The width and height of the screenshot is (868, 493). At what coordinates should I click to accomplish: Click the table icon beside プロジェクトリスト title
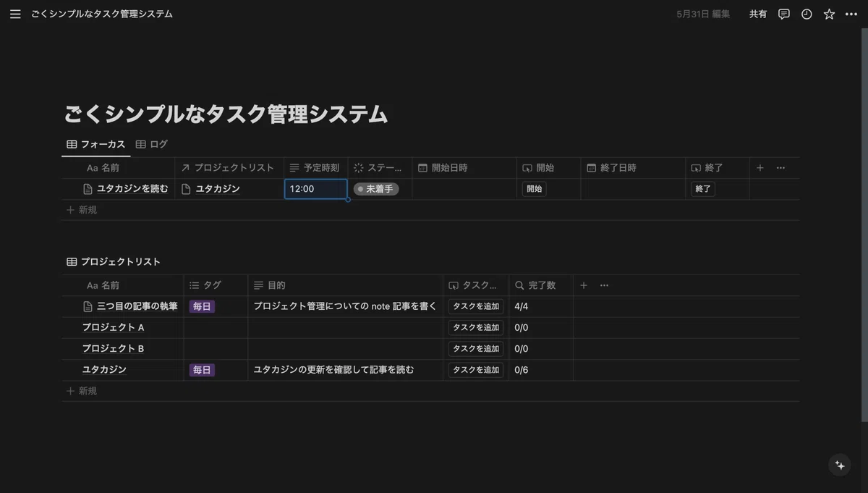[72, 262]
